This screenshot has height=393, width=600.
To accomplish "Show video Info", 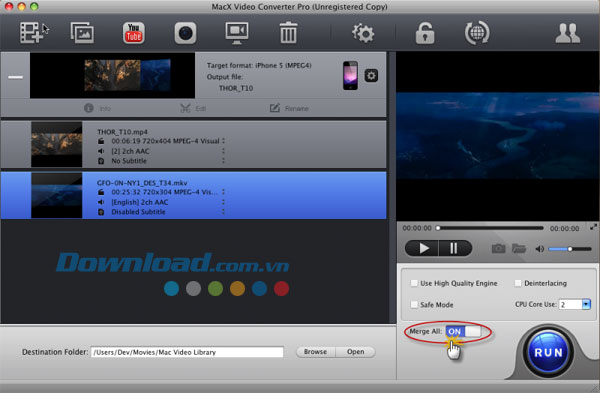I will (97, 108).
